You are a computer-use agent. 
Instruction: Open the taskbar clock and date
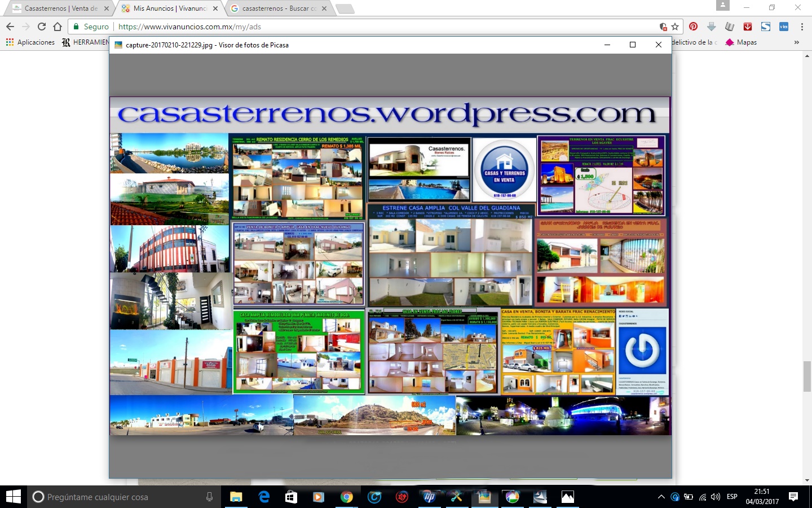(762, 497)
